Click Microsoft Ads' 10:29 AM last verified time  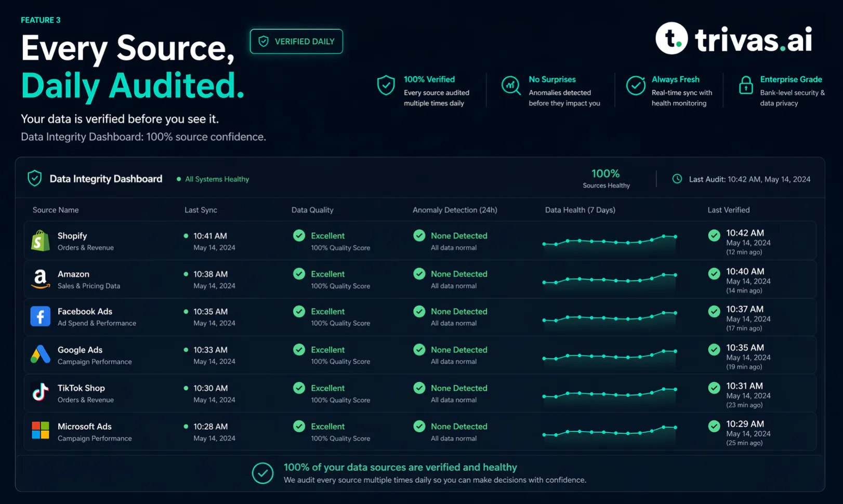pyautogui.click(x=745, y=424)
